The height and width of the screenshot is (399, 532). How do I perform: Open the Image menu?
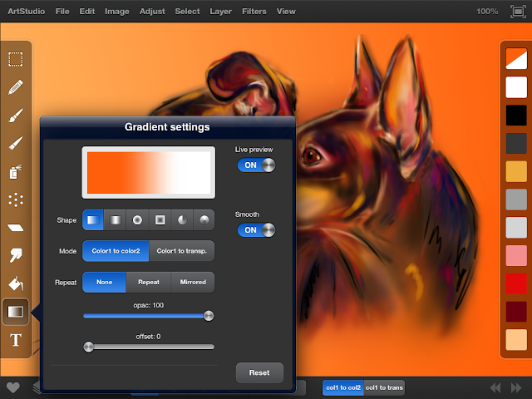(x=117, y=12)
